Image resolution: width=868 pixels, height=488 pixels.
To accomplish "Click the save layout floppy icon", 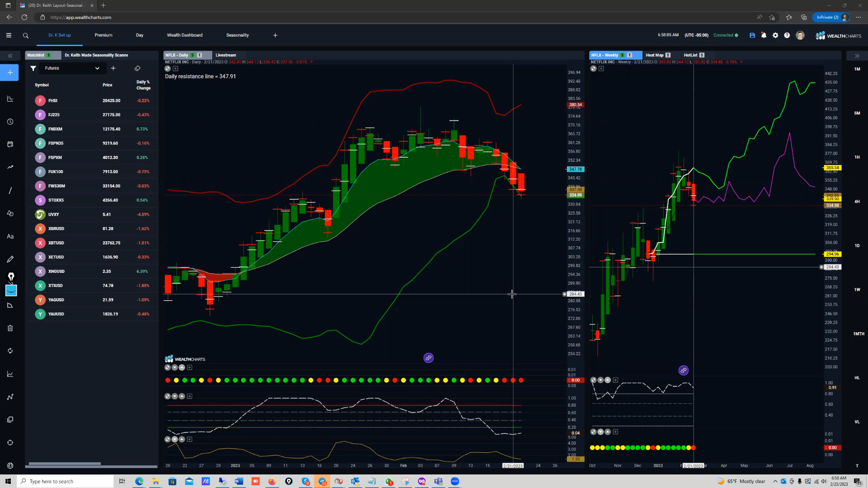I will tap(752, 35).
